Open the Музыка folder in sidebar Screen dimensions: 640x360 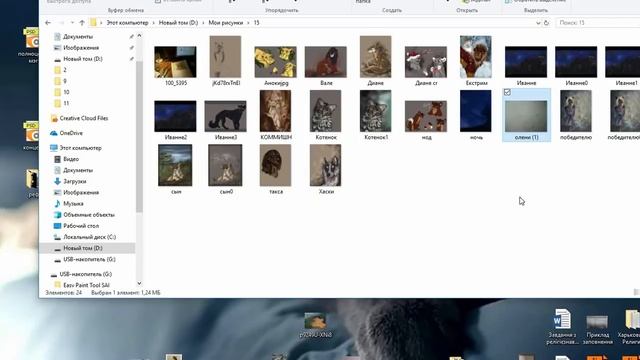coord(73,204)
